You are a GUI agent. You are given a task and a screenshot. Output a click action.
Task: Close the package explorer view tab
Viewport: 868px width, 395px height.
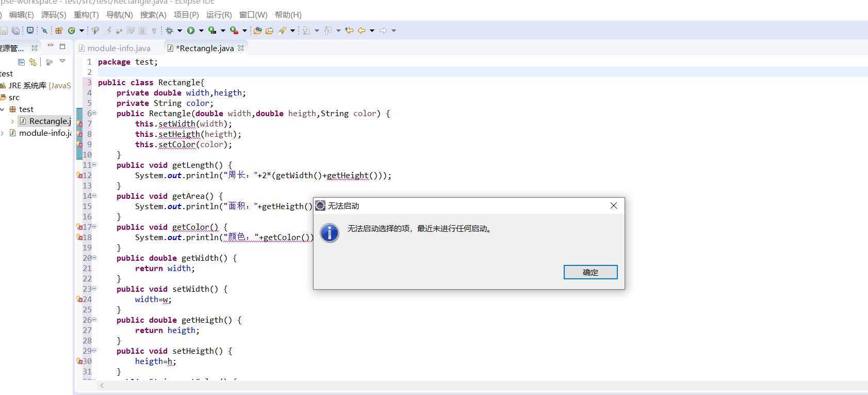[35, 48]
